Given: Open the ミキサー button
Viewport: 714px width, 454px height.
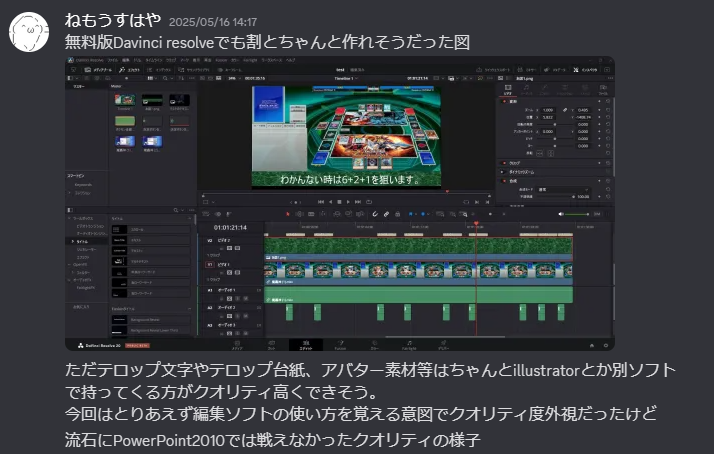Looking at the screenshot, I should [x=527, y=70].
